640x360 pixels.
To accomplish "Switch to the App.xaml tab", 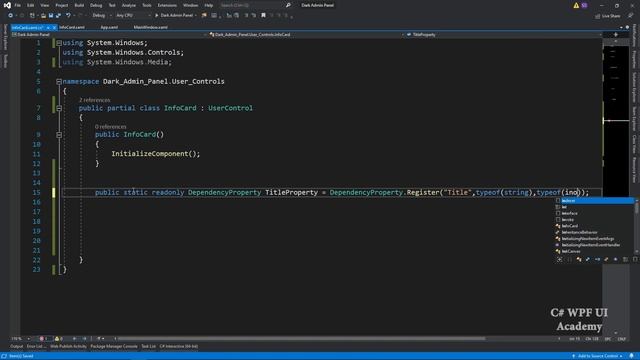I will pos(109,27).
